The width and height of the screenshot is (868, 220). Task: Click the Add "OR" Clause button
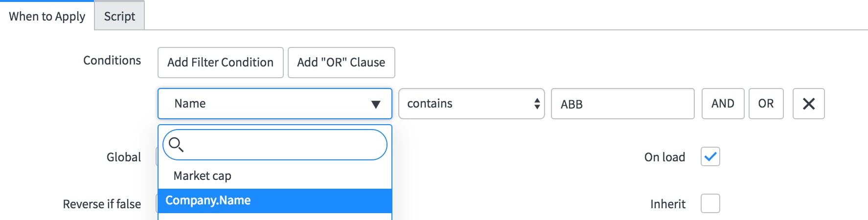click(x=341, y=63)
